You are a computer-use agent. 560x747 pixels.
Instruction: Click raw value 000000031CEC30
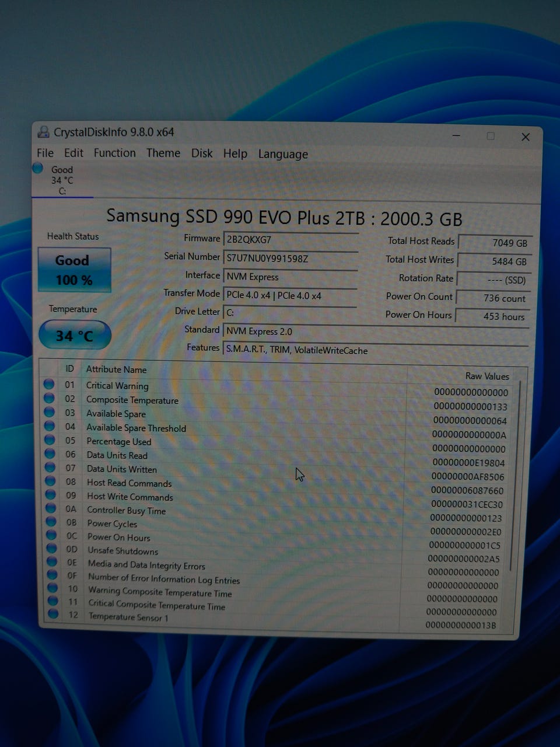tap(467, 504)
